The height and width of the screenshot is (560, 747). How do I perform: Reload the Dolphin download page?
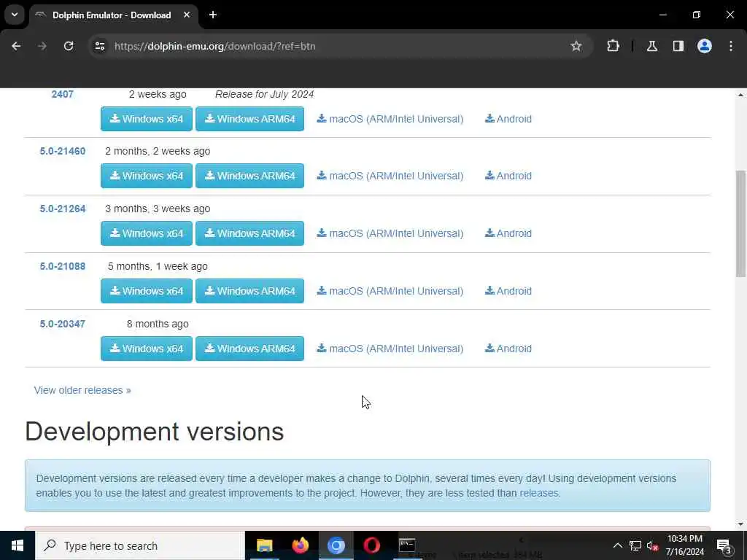pyautogui.click(x=69, y=46)
